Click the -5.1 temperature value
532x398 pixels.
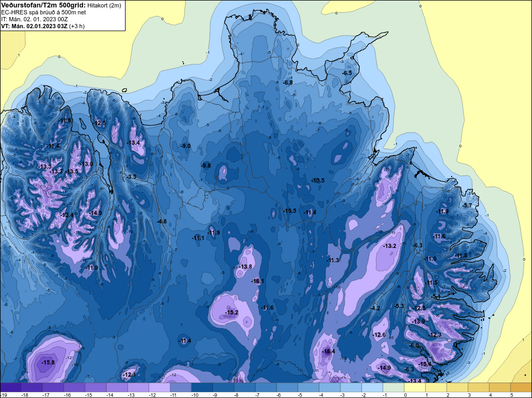(x=435, y=296)
